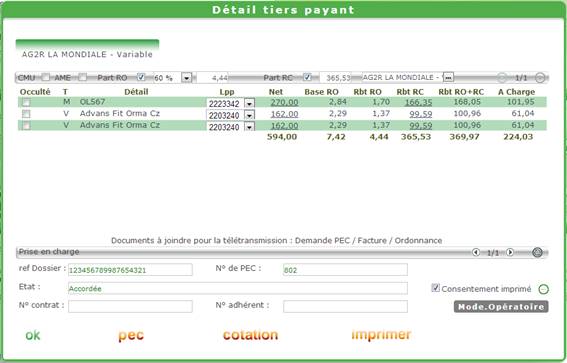
Task: Select the AG2R LA MONDIALE - Variable tab
Action: point(87,50)
